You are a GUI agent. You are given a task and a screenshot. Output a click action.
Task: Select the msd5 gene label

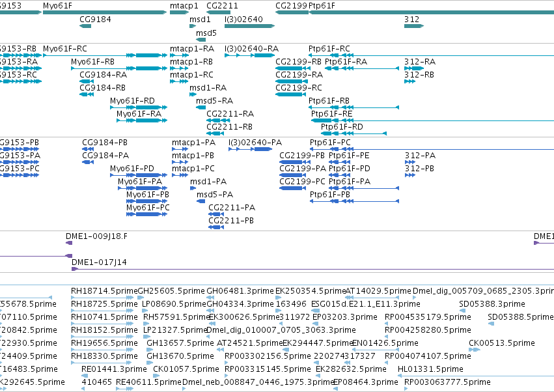coord(206,33)
